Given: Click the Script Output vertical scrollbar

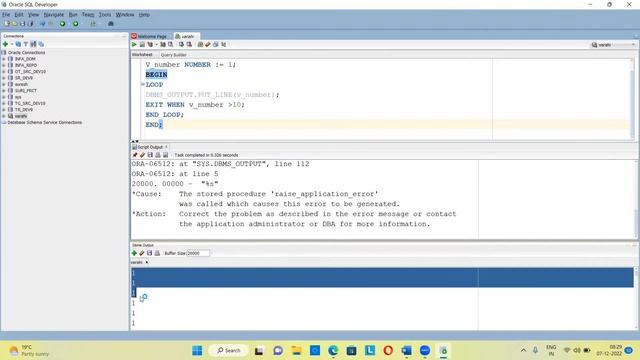Looking at the screenshot, I should [636, 199].
